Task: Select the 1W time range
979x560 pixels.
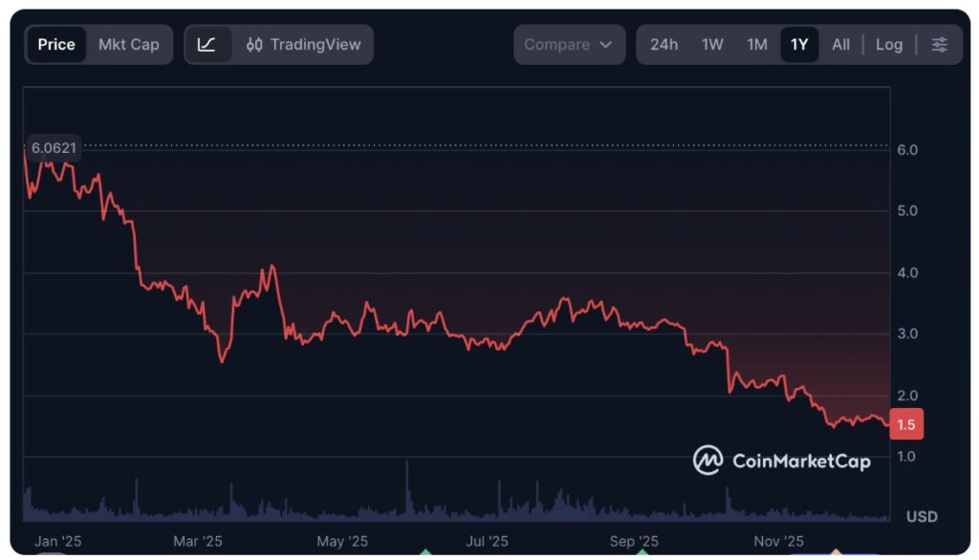Action: click(712, 45)
